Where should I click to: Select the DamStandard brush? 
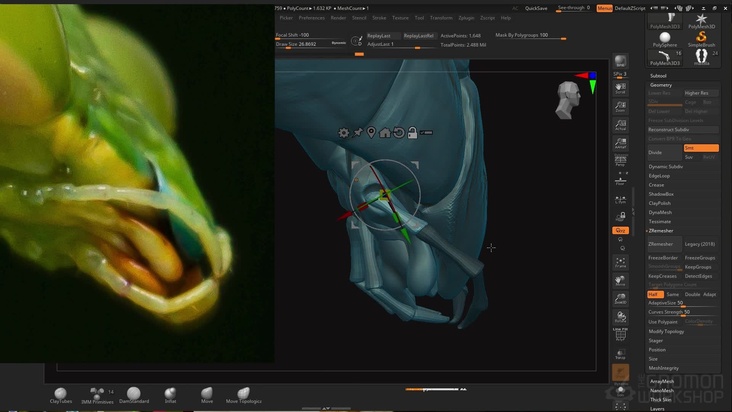(134, 394)
